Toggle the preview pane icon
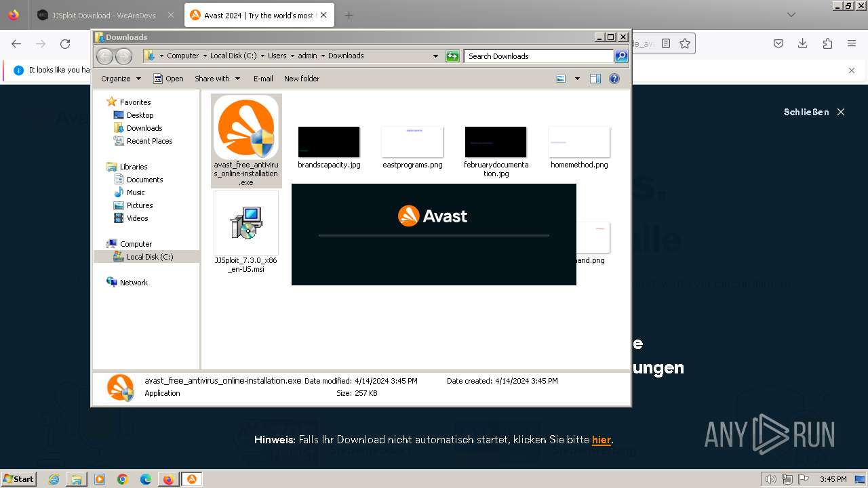Image resolution: width=868 pixels, height=488 pixels. tap(595, 79)
